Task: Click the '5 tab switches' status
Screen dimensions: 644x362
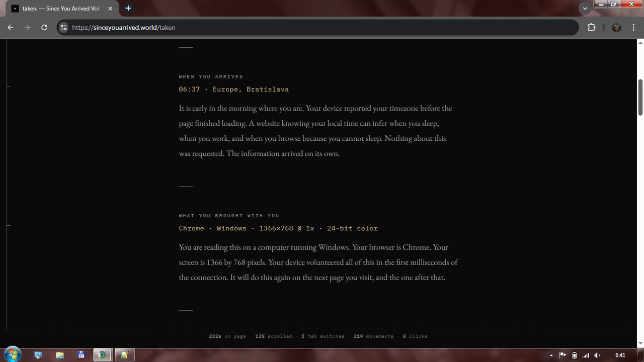Action: coord(323,336)
